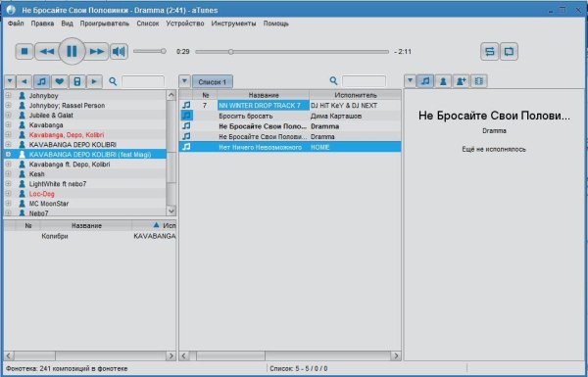Viewport: 588px width, 377px height.
Task: Click the navigator search magnifier icon
Action: pos(113,81)
